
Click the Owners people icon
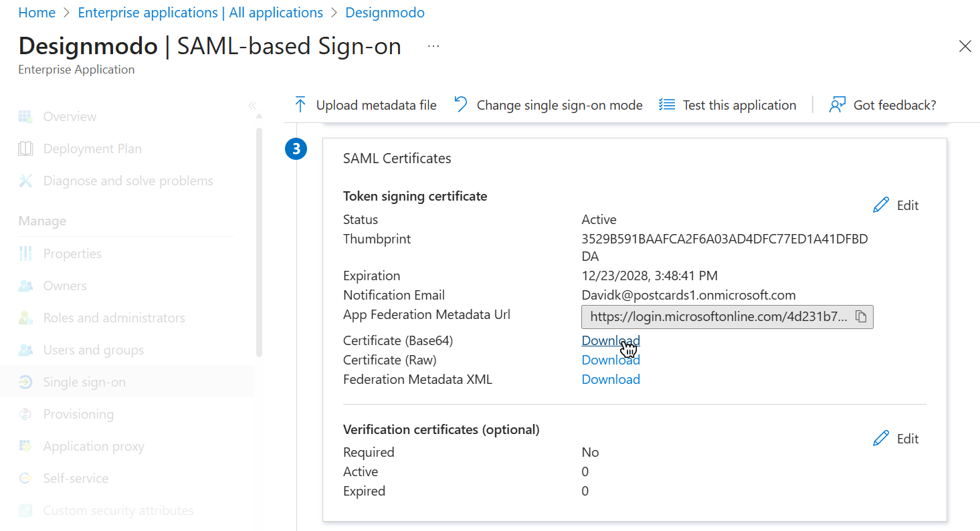[25, 286]
